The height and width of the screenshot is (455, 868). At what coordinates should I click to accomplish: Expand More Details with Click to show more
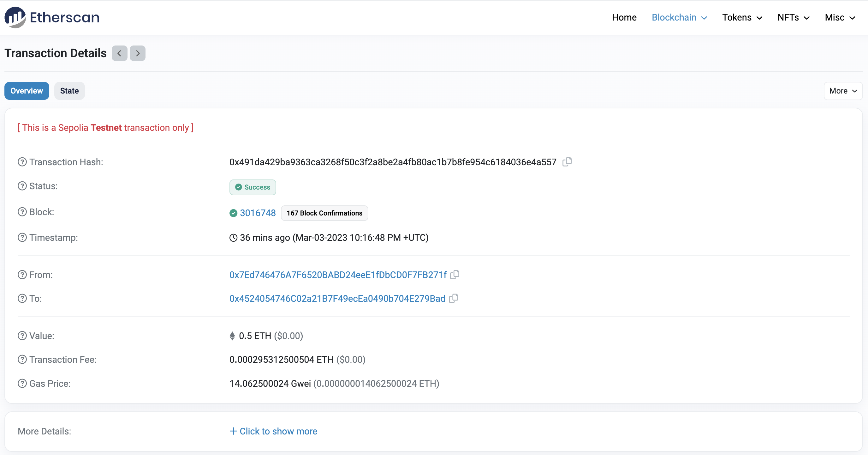click(273, 431)
